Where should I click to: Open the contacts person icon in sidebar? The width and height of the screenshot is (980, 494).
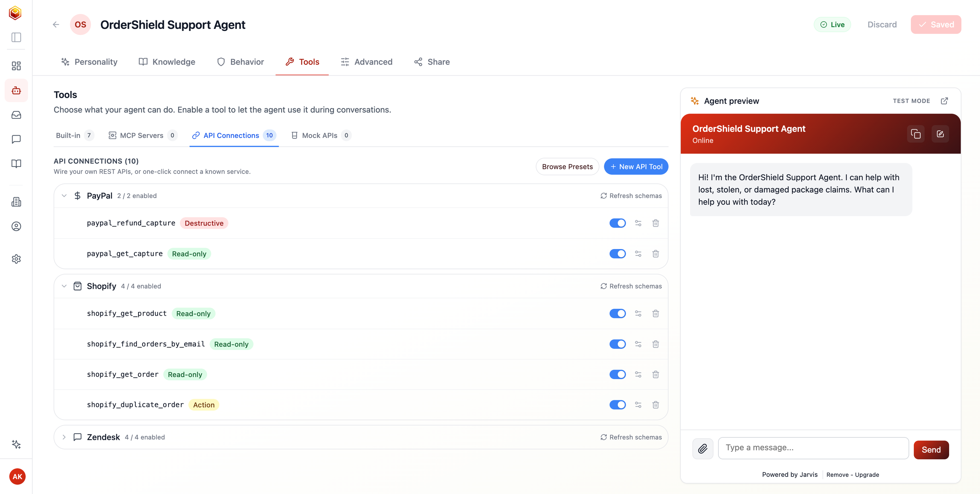coord(16,226)
